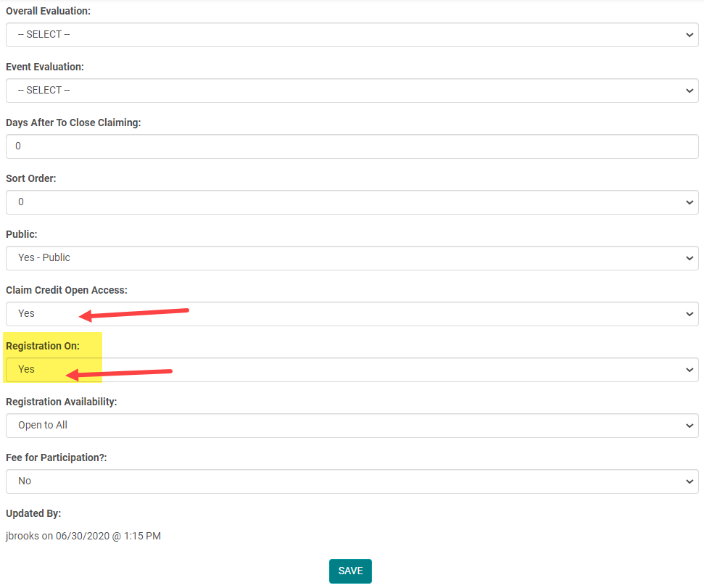Click the 'Registration Availability:' label
Screen dimensions: 704x588
click(x=62, y=402)
